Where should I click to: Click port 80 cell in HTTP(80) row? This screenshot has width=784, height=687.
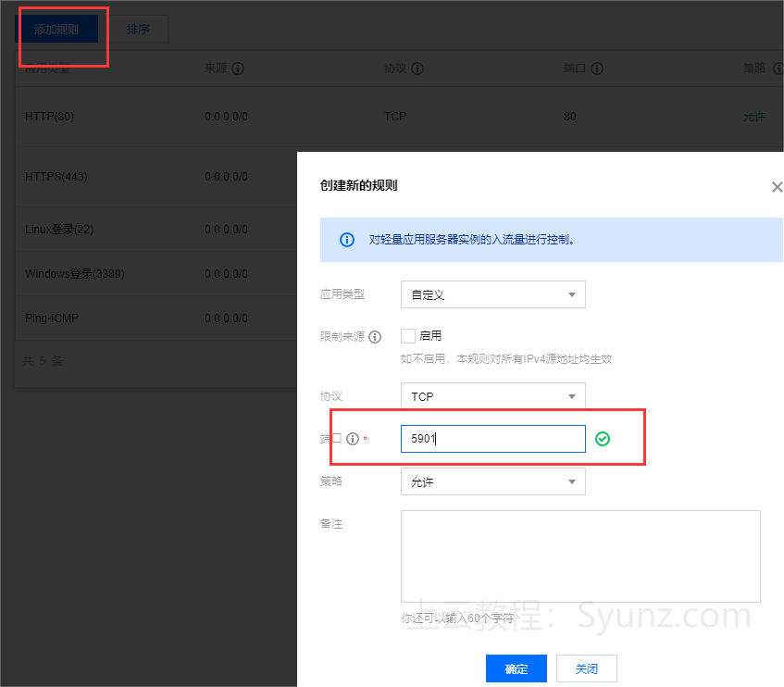pos(570,117)
